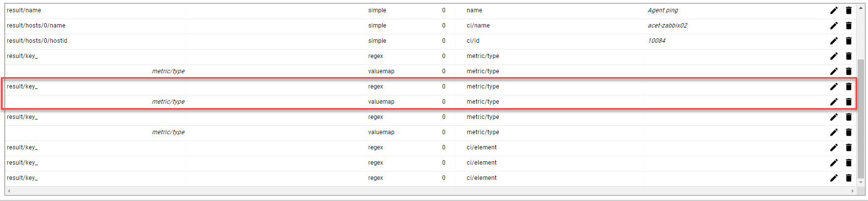Edit the highlighted valuemap metric/type row
The image size is (868, 201).
(x=834, y=102)
